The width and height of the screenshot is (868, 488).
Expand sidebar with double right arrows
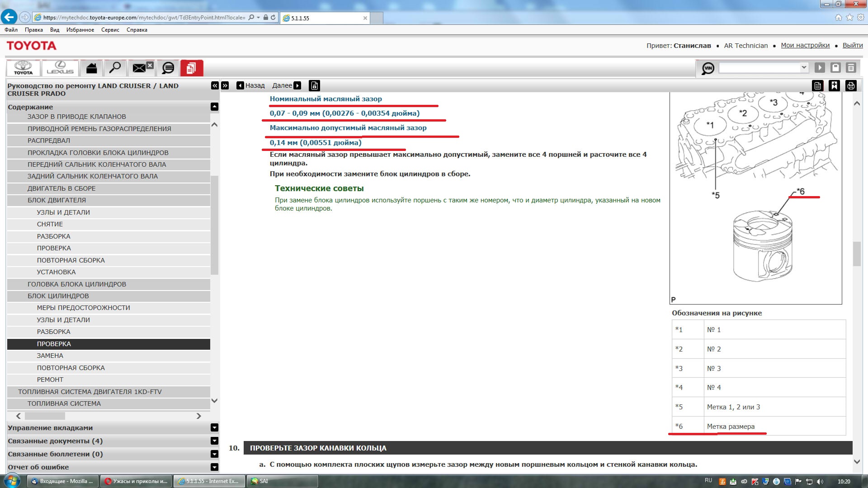click(225, 85)
